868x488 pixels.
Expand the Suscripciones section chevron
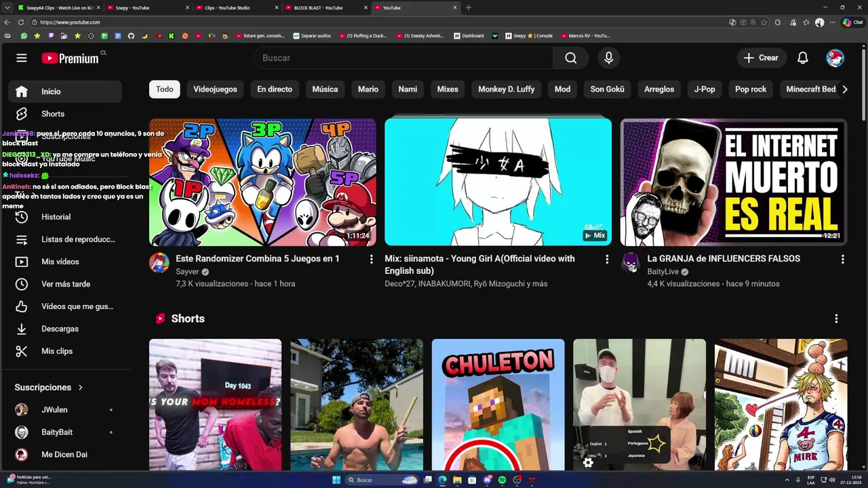80,388
